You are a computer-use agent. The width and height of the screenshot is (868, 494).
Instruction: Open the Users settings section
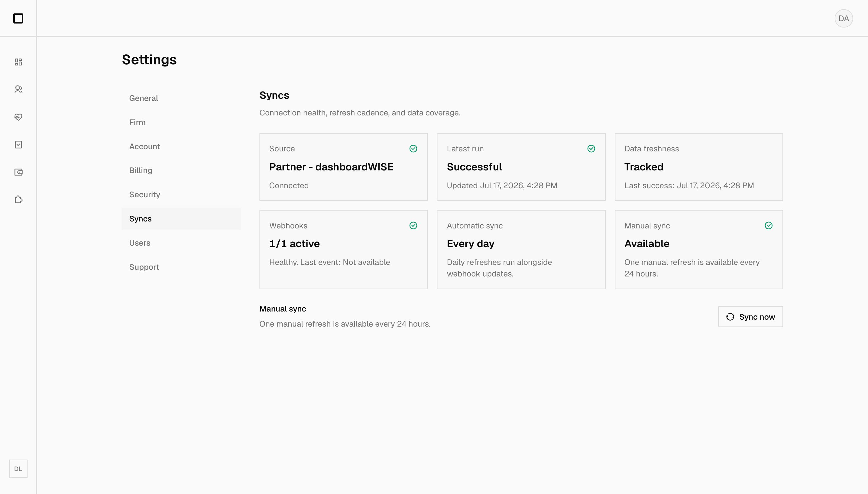click(x=181, y=243)
